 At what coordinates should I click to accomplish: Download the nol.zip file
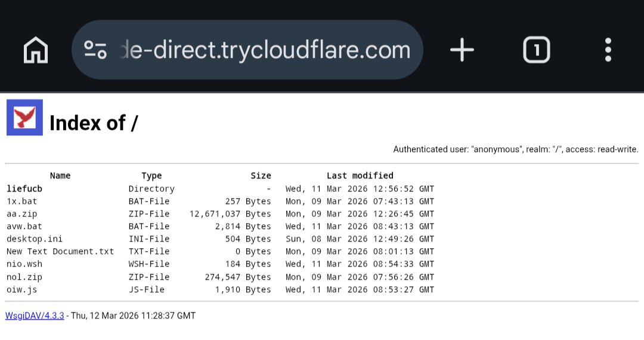[x=24, y=277]
